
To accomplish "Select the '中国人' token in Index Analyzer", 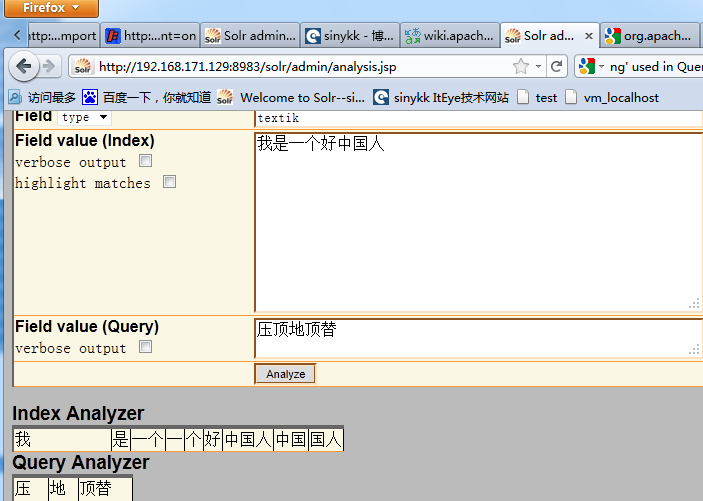I will click(248, 439).
